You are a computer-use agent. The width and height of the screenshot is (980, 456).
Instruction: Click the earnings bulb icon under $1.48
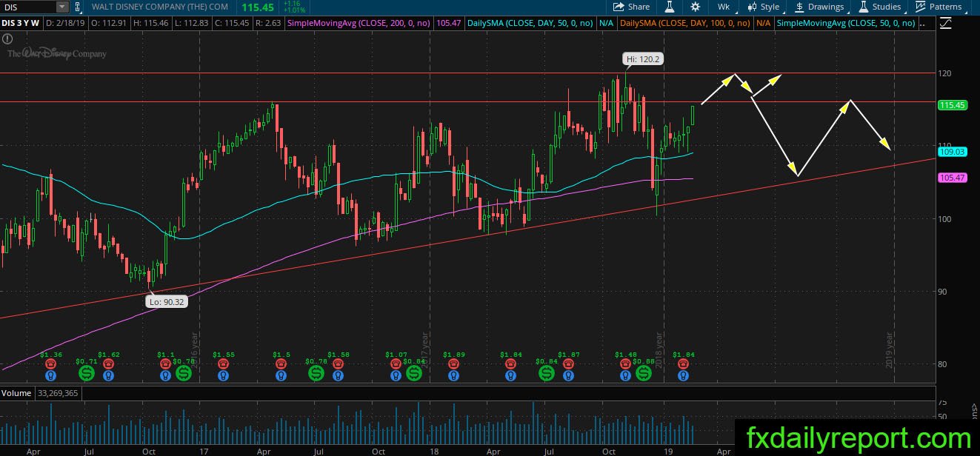tap(626, 375)
